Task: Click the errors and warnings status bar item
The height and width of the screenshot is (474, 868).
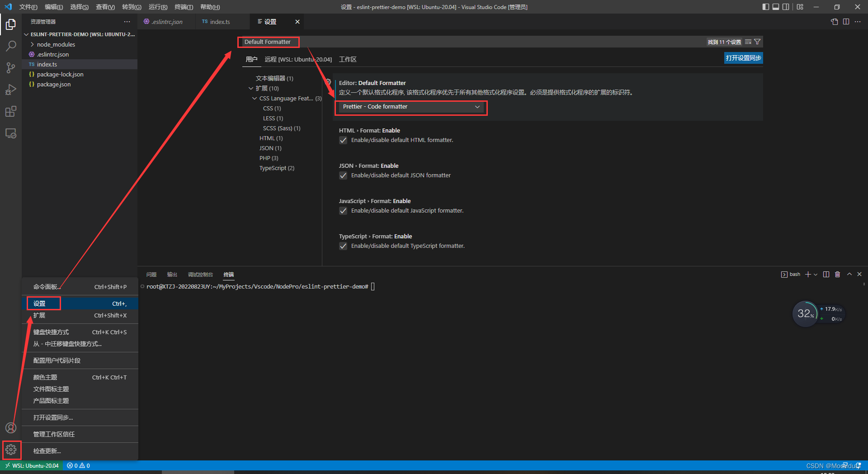Action: tap(77, 465)
